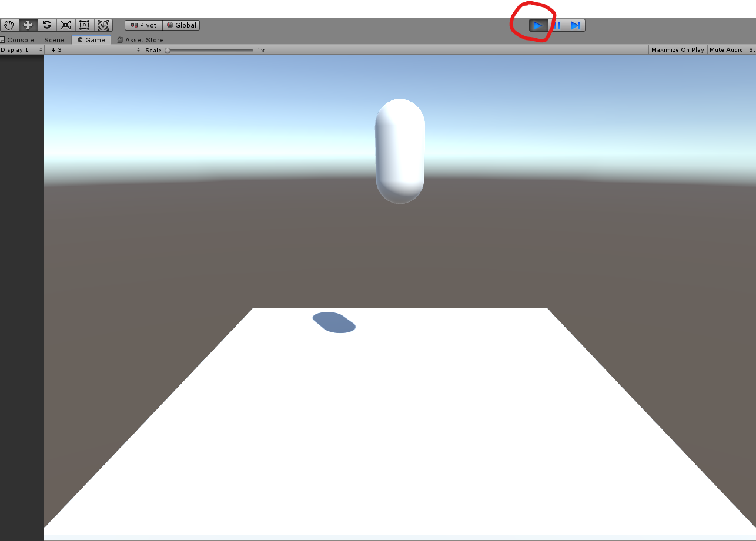
Task: Enable Maximize On Play
Action: pyautogui.click(x=677, y=50)
